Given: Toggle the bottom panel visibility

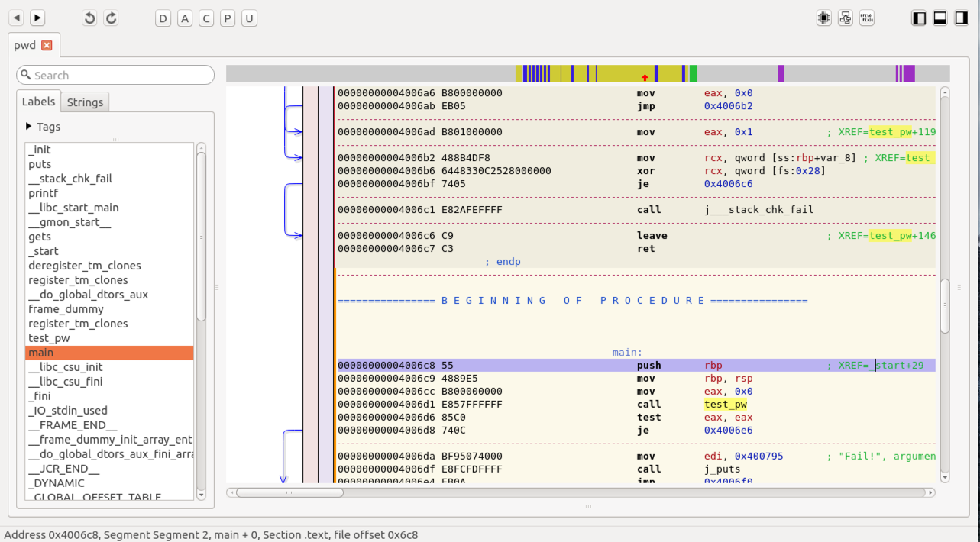Looking at the screenshot, I should tap(940, 18).
